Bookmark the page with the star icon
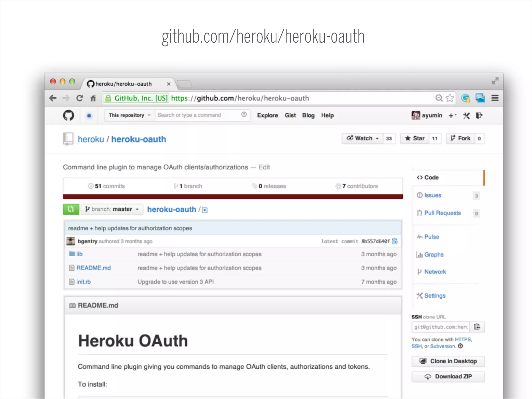Viewport: 532px width, 399px height. click(x=450, y=98)
